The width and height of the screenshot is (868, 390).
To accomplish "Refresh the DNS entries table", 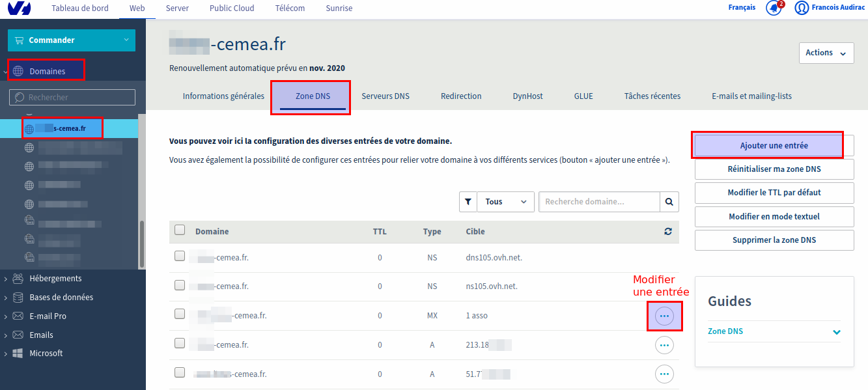I will pyautogui.click(x=667, y=231).
